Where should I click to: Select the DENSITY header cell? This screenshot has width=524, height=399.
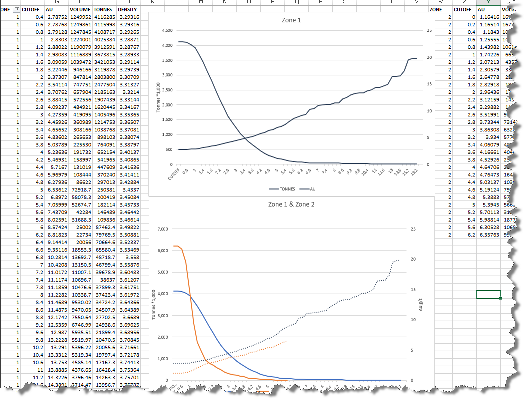coord(128,10)
